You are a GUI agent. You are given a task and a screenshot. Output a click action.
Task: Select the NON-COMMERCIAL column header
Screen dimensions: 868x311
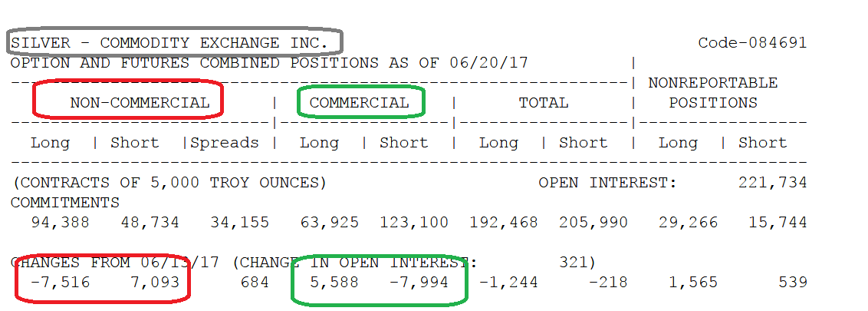tap(140, 103)
